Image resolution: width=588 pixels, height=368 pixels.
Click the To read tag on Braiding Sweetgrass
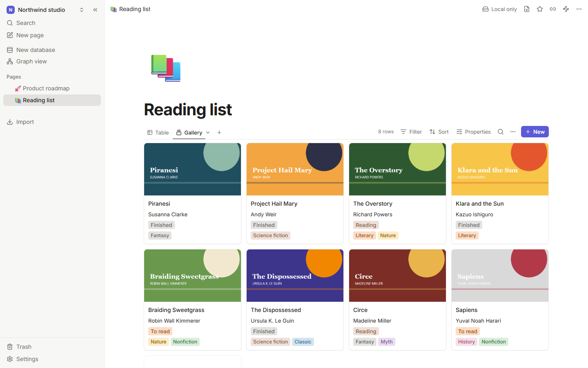pyautogui.click(x=160, y=331)
